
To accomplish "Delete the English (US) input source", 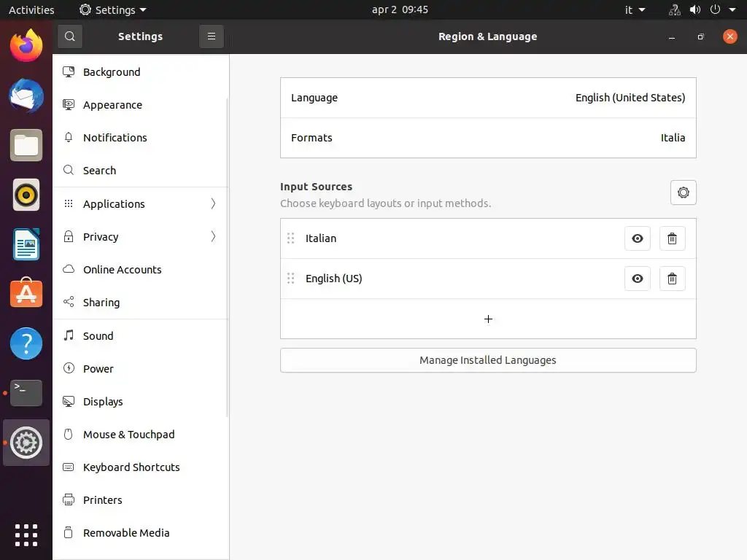I will click(672, 279).
